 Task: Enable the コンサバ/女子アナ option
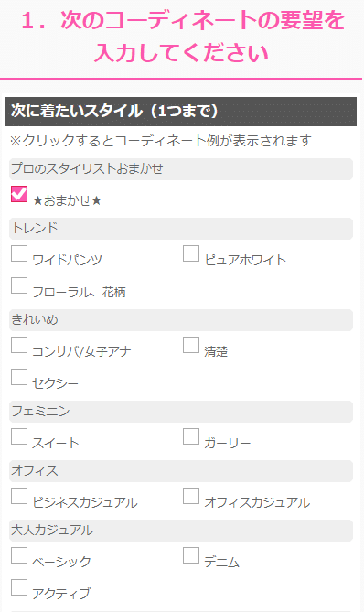pyautogui.click(x=19, y=345)
